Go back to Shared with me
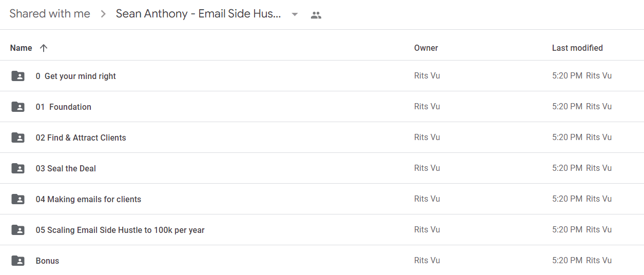This screenshot has width=644, height=275. pyautogui.click(x=50, y=14)
